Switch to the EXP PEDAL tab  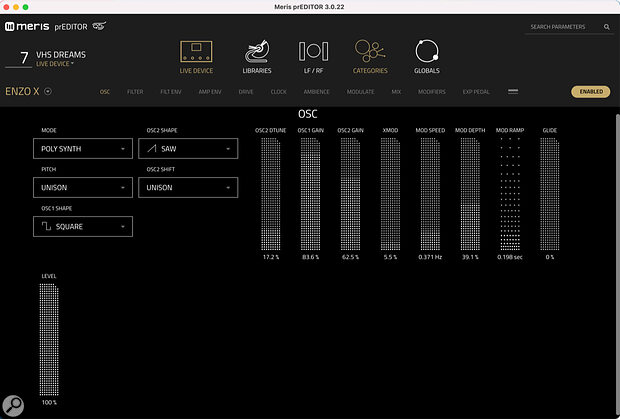476,92
